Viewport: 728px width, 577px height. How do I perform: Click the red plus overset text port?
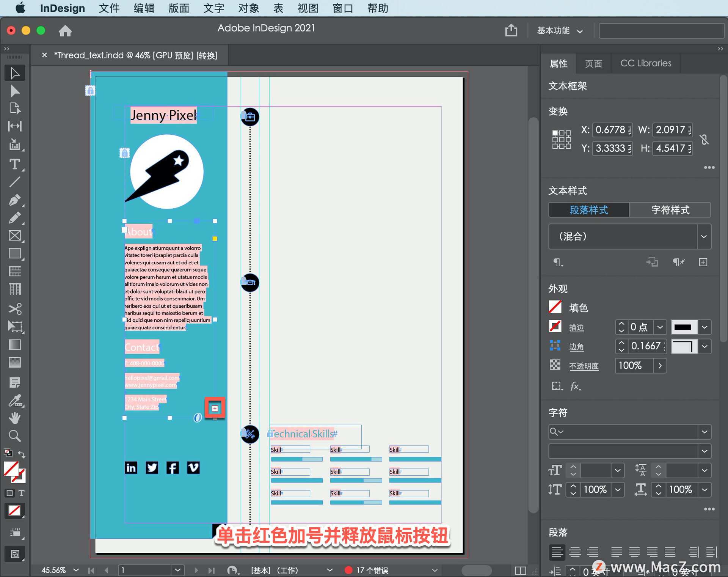coord(215,408)
